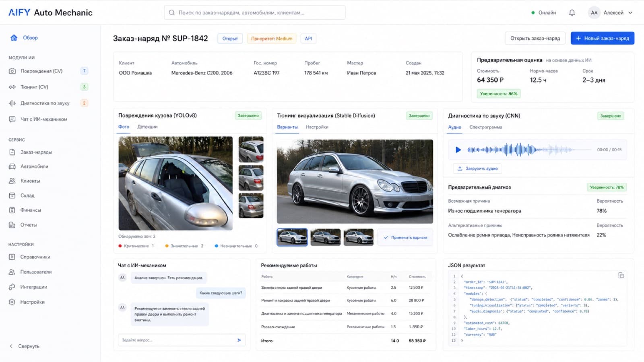Choose the first tuning variant thumbnail

(x=292, y=237)
